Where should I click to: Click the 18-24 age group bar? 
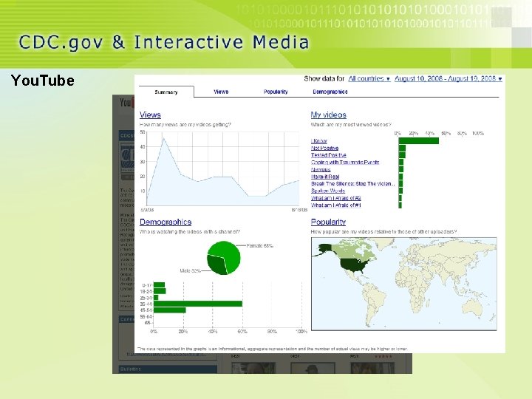pos(160,291)
